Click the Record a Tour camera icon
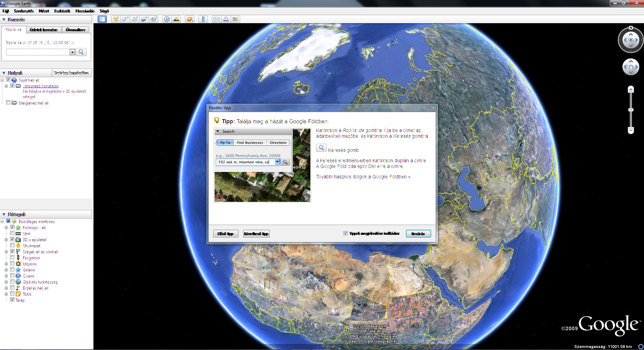644x350 pixels. (x=154, y=19)
